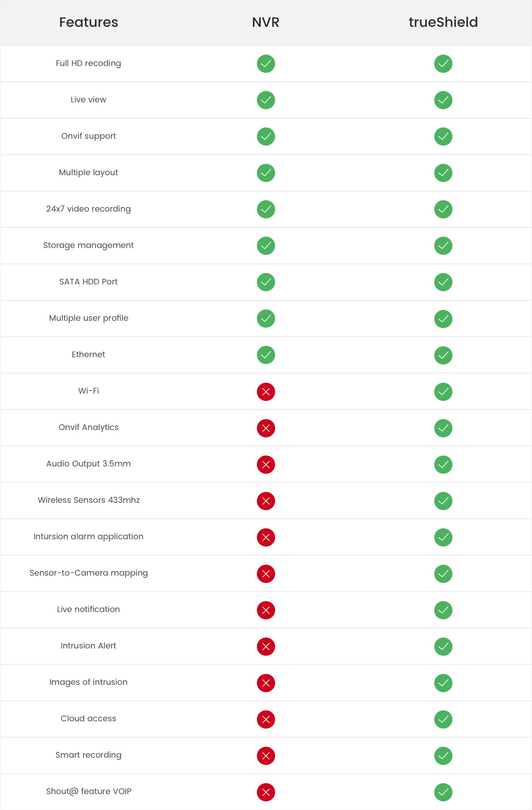Click NVR check for Storage management
The width and height of the screenshot is (532, 810).
(266, 246)
